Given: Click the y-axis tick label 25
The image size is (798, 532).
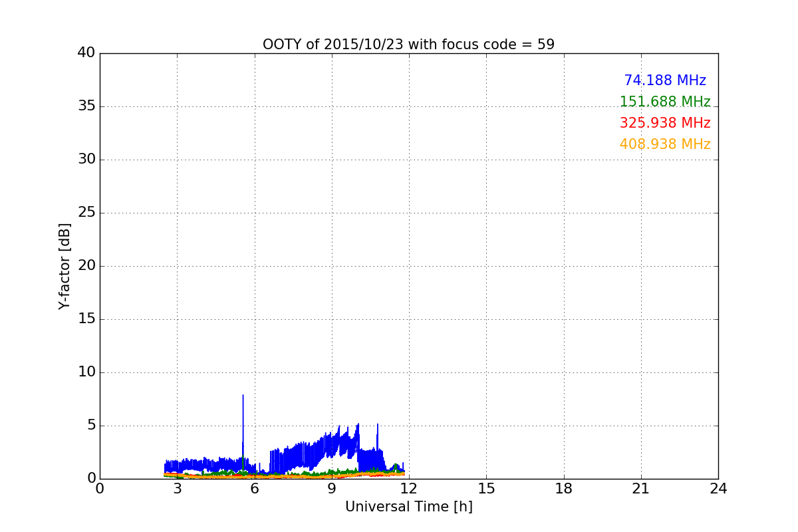Looking at the screenshot, I should pos(86,213).
